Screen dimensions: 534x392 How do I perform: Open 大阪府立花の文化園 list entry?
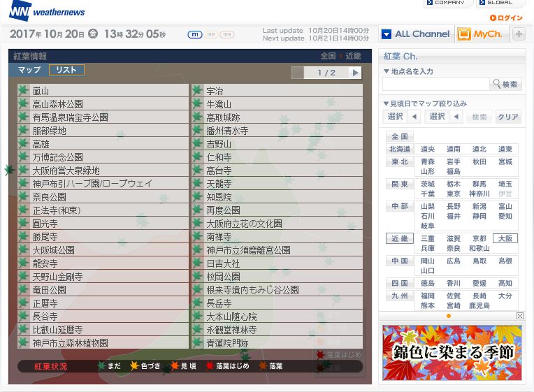[277, 223]
